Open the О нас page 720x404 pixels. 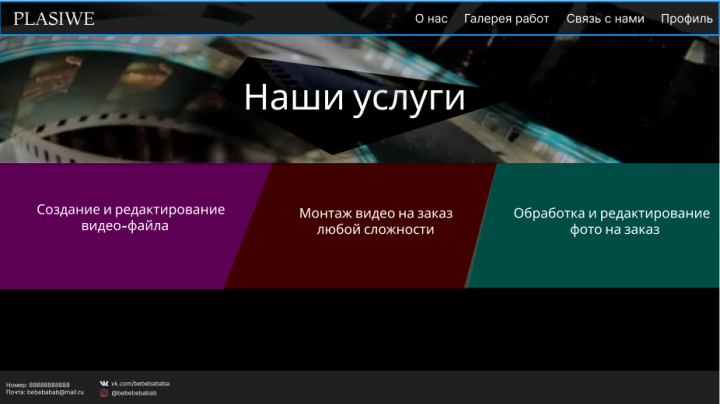431,19
